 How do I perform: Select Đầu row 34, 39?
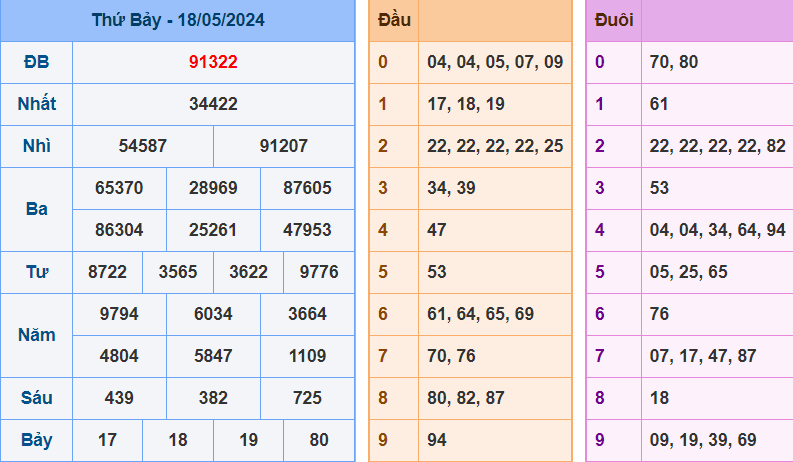451,188
